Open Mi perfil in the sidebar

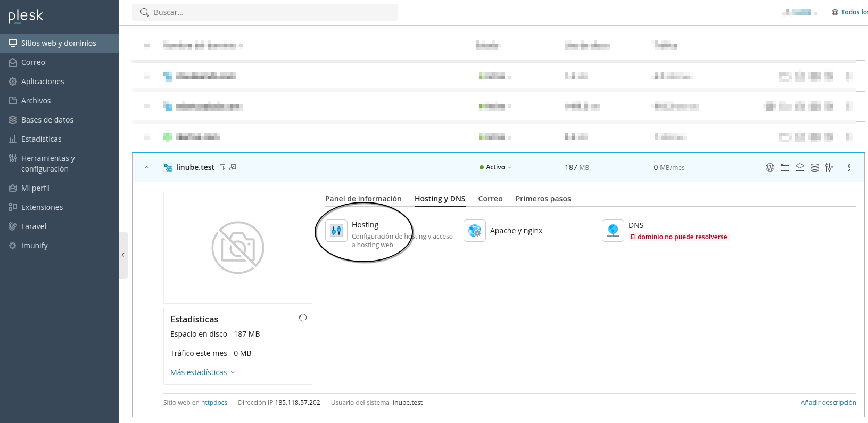tap(60, 188)
